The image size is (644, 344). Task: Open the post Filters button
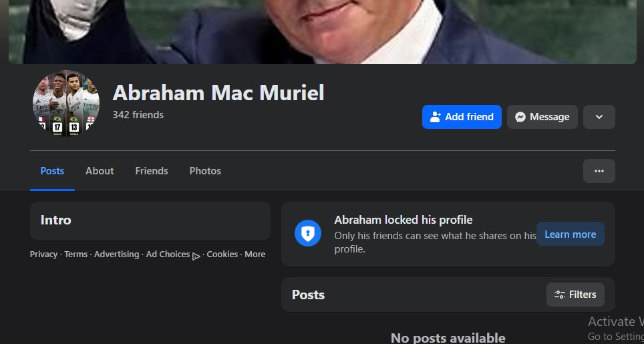(x=575, y=295)
